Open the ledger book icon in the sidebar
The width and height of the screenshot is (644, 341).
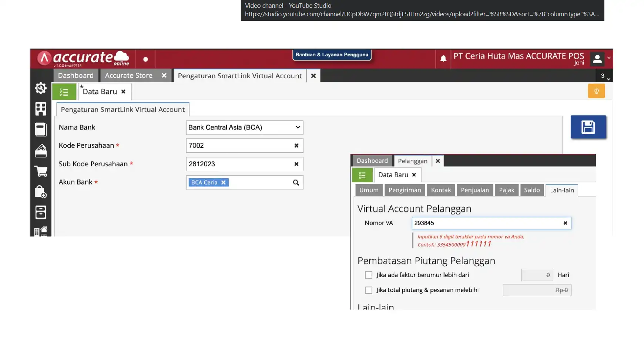click(x=41, y=129)
